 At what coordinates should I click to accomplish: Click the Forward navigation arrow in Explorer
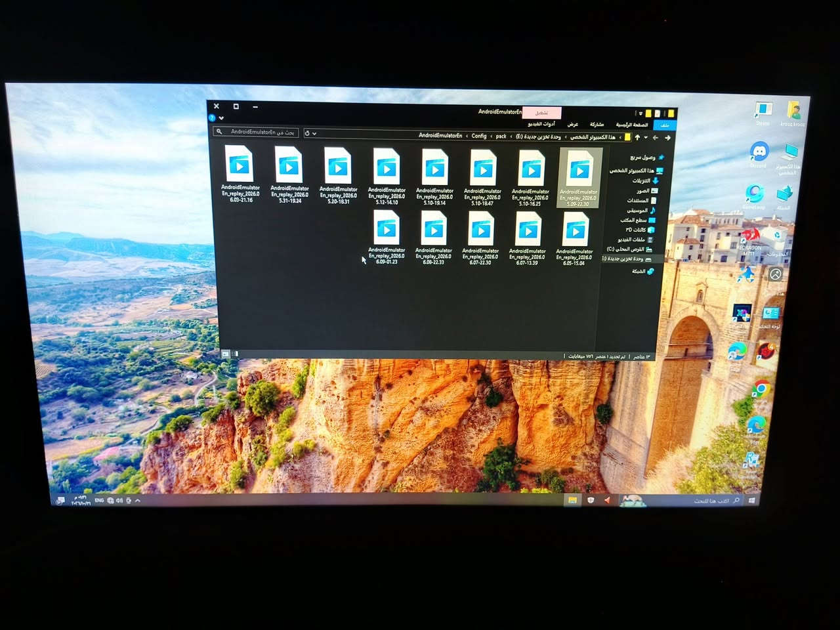(x=656, y=138)
